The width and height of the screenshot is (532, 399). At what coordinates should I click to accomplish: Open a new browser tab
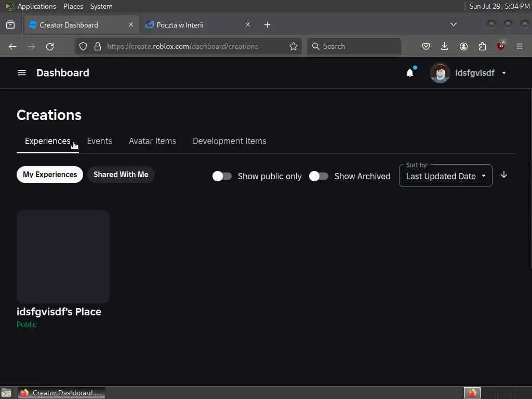click(x=268, y=25)
